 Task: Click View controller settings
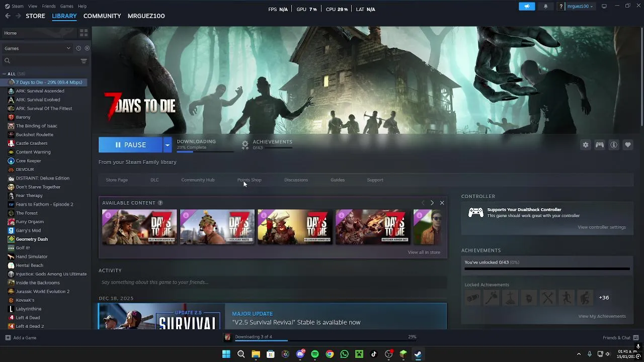pos(602,227)
